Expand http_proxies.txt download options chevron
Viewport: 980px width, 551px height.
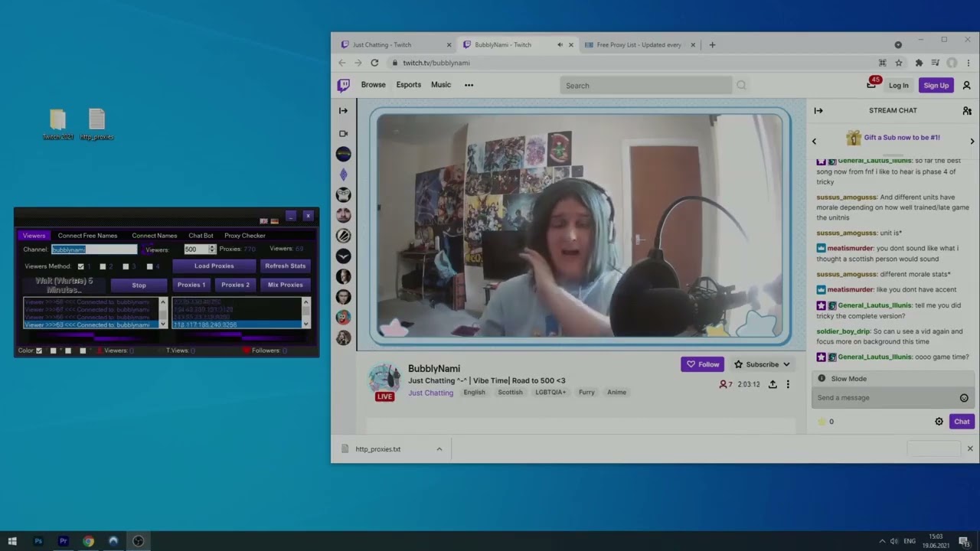[x=439, y=449]
